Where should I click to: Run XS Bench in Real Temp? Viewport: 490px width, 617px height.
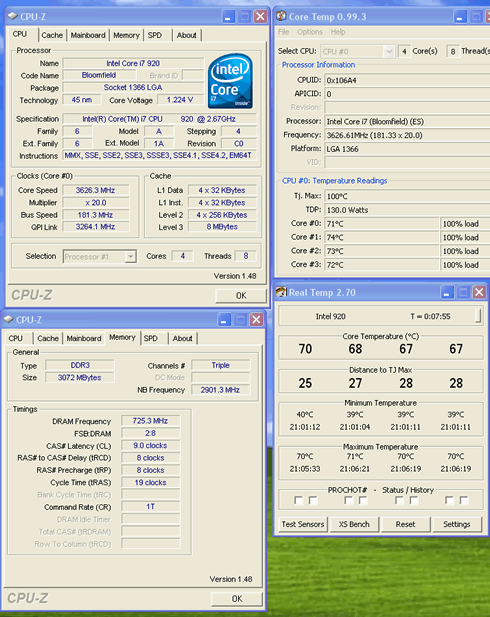coord(354,524)
